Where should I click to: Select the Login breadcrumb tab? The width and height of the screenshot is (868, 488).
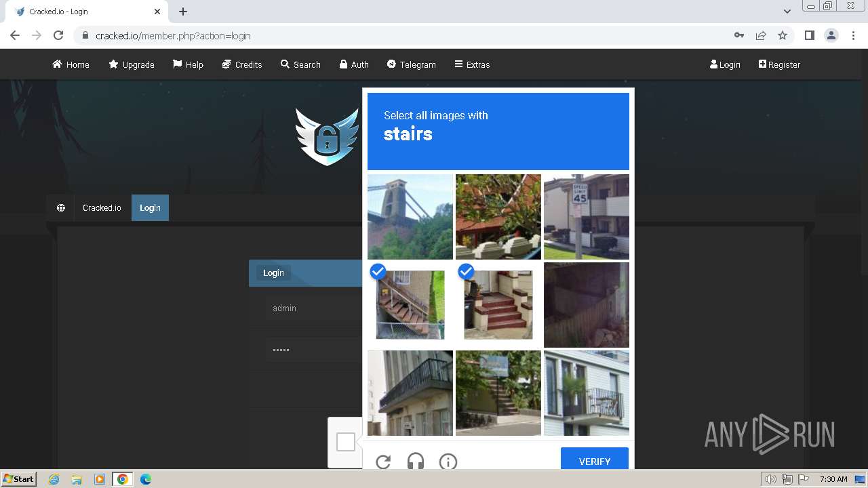click(150, 208)
